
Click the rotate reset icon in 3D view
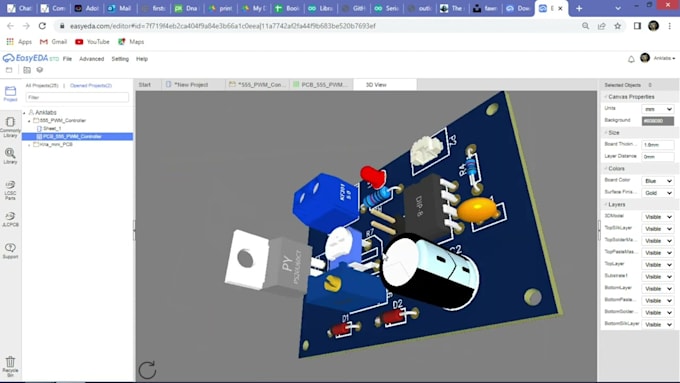coord(147,370)
